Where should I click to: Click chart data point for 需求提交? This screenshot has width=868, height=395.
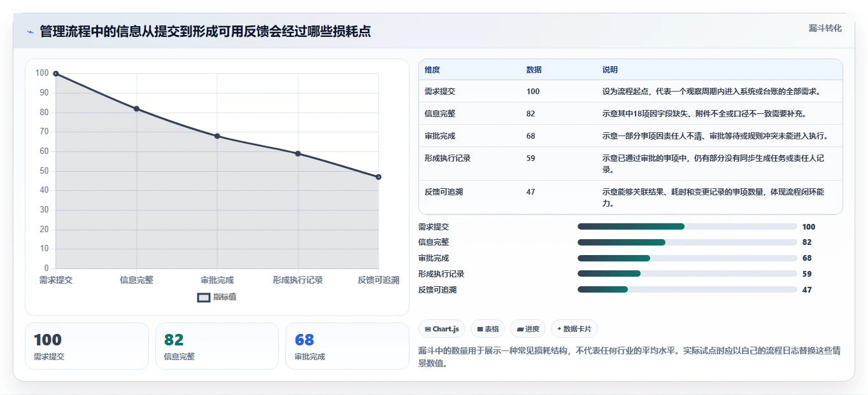tap(56, 74)
